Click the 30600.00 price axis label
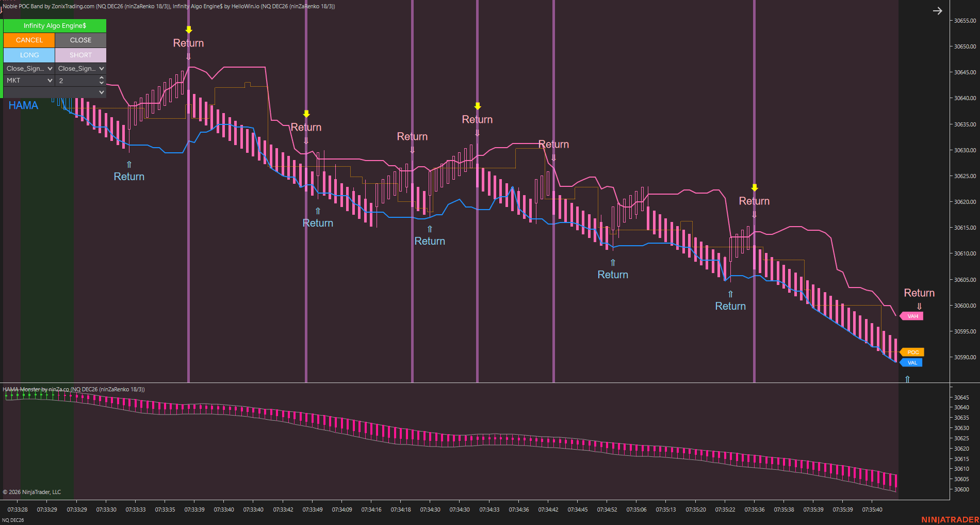This screenshot has width=980, height=525. coord(965,306)
